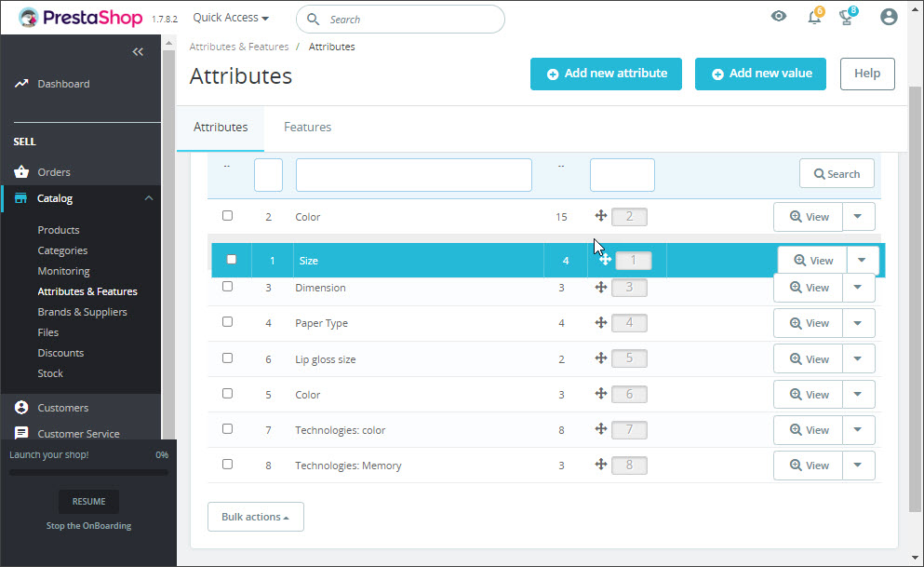Open the Help panel
Viewport: 924px width, 567px height.
tap(866, 73)
